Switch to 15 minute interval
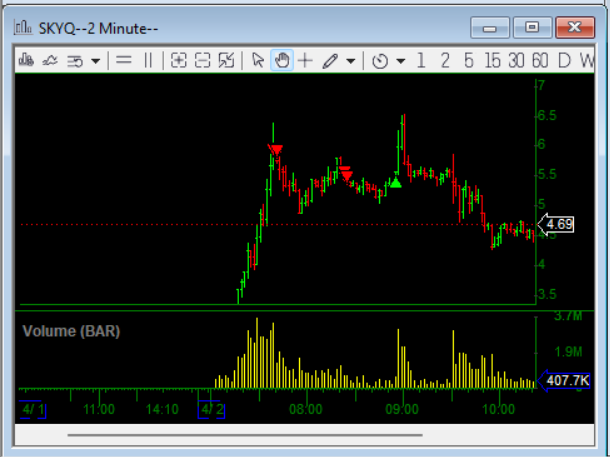The width and height of the screenshot is (610, 457). tap(493, 61)
